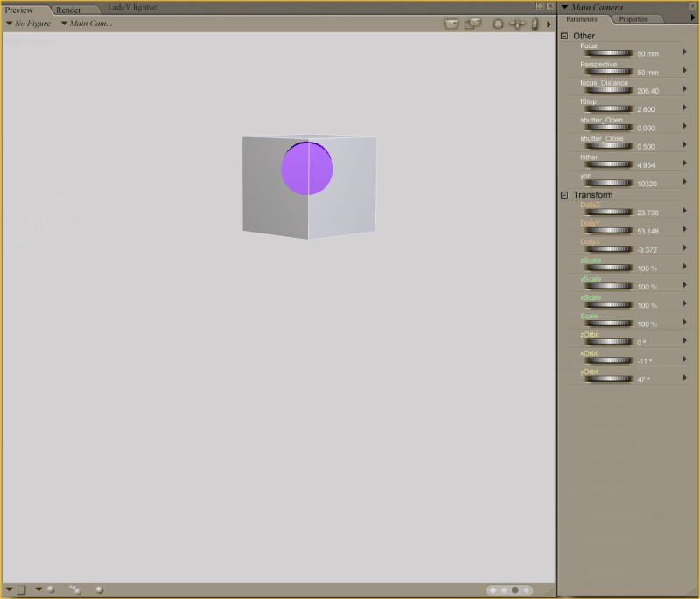Viewport: 700px width, 599px height.
Task: Open the Main Cam actor dropdown
Action: click(x=87, y=24)
